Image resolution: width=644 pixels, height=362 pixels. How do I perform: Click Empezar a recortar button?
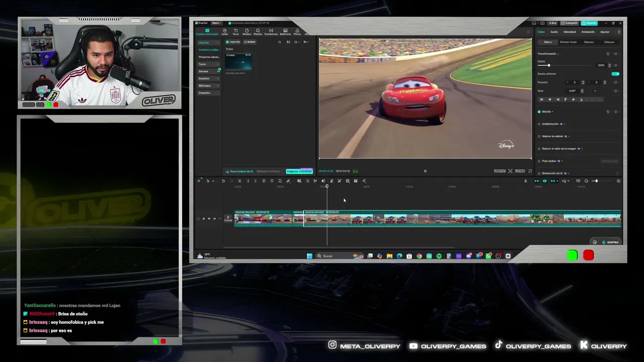[299, 171]
